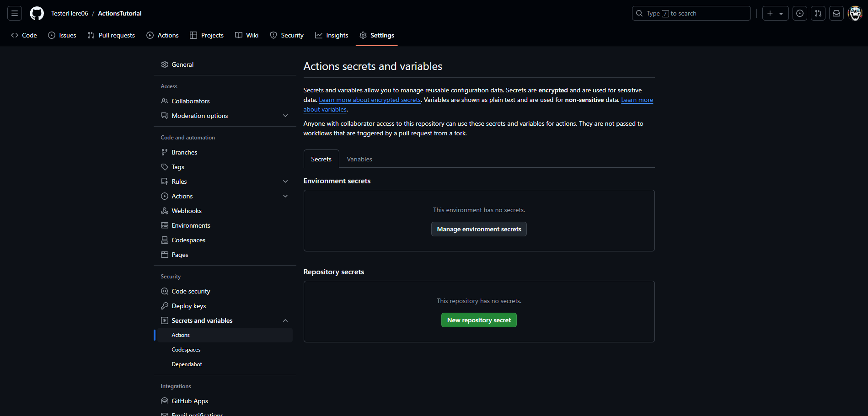Click the Moderation options comment icon

[x=165, y=116]
